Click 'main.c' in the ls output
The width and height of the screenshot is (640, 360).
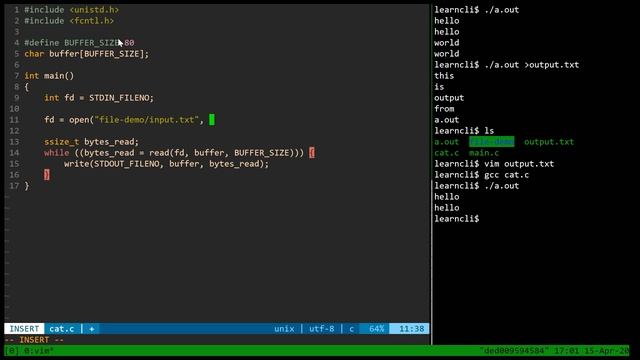[x=484, y=153]
